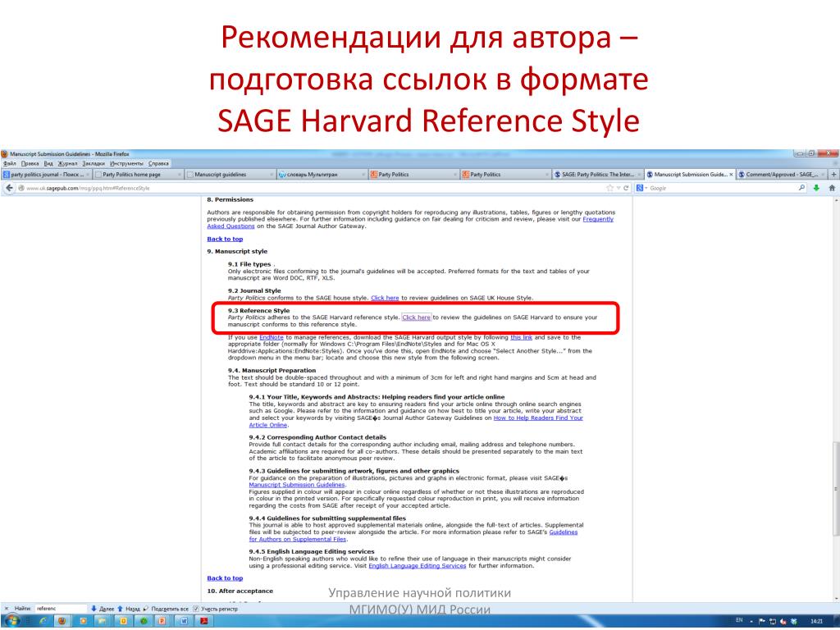
Task: Show hidden tray icons arrow
Action: click(x=751, y=622)
